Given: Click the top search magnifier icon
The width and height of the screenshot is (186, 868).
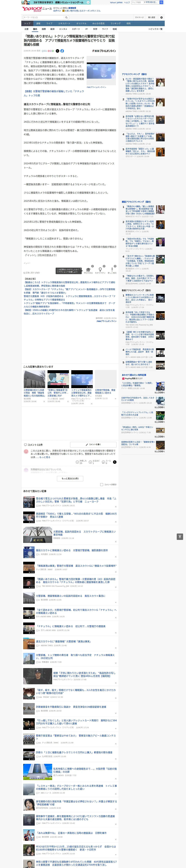Looking at the screenshot, I should point(161,2).
